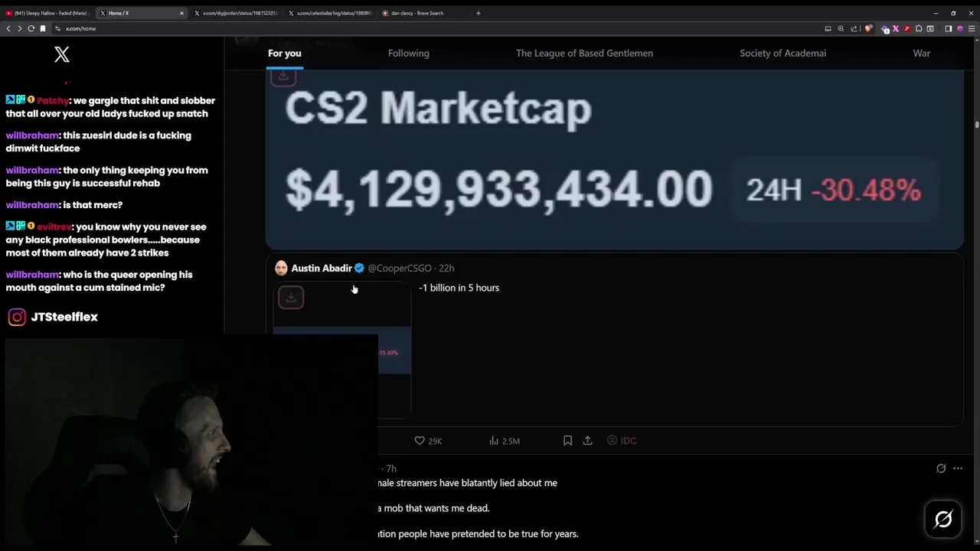Image resolution: width=980 pixels, height=551 pixels.
Task: Open a new browser tab with the plus button
Action: tap(479, 13)
